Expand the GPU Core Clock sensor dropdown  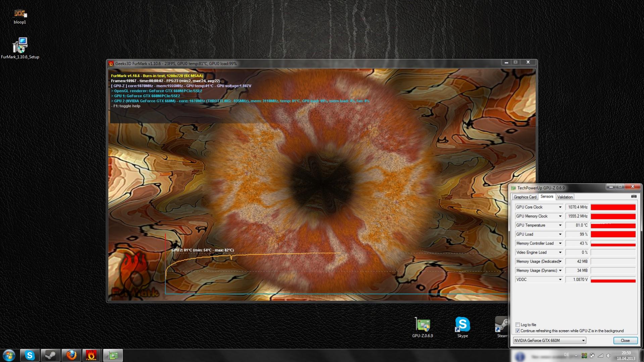(560, 207)
